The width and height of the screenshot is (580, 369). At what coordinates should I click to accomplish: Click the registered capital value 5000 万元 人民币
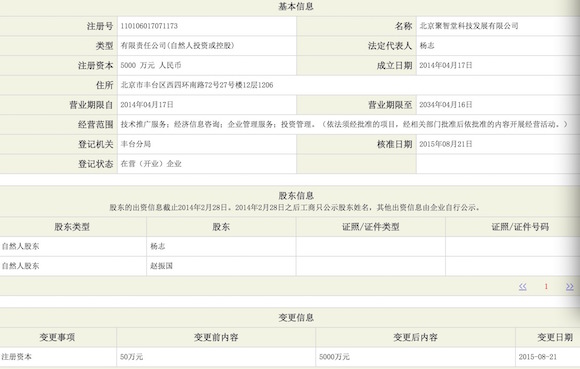point(151,65)
